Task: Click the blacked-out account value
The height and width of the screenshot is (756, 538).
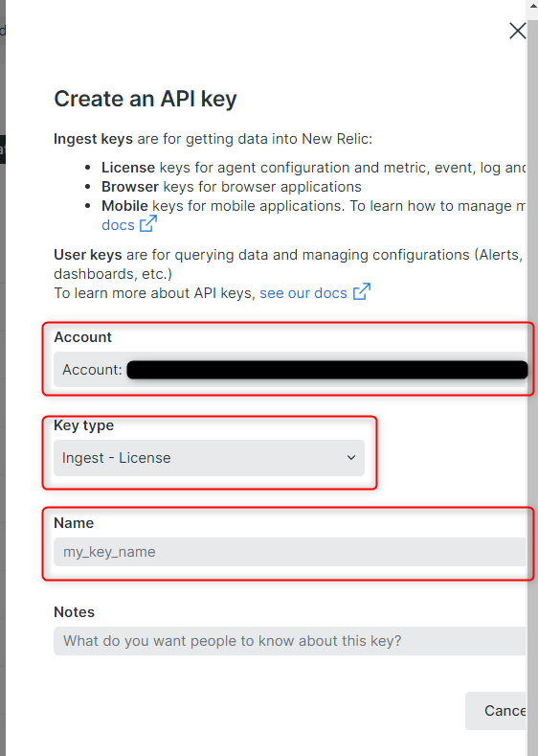Action: click(327, 370)
